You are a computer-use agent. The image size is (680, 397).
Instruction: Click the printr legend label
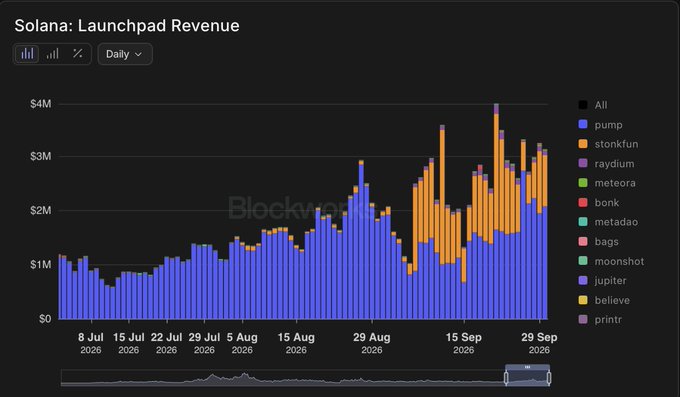pyautogui.click(x=608, y=320)
